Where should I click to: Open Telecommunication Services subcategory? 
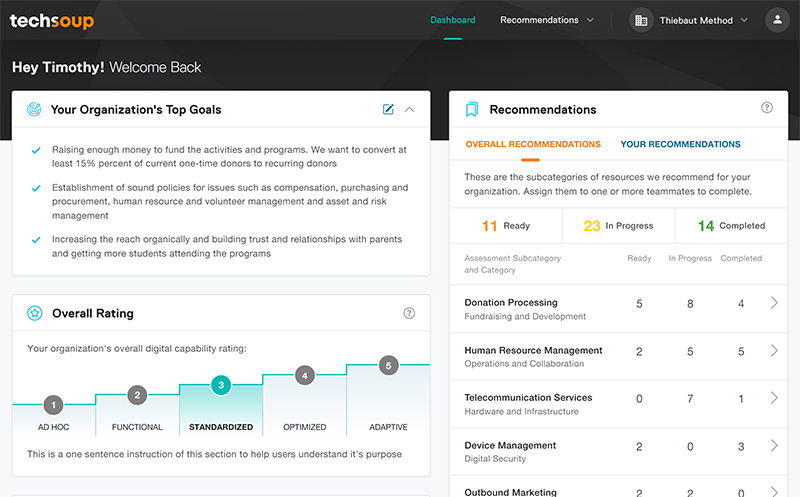coord(528,397)
